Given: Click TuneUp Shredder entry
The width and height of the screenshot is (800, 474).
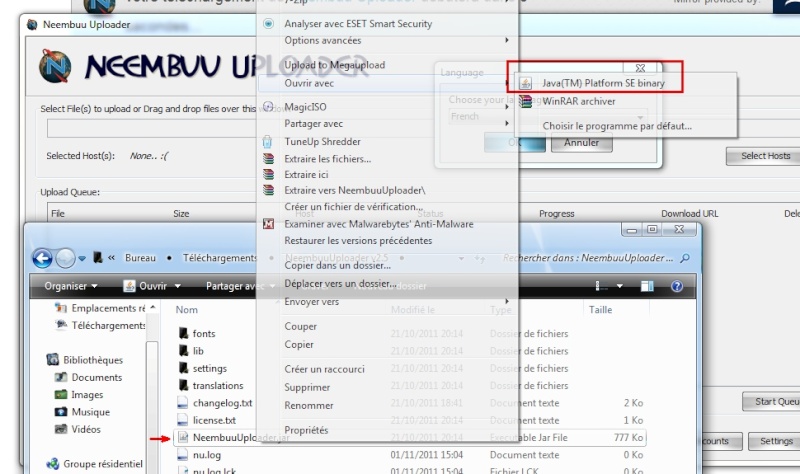Looking at the screenshot, I should click(322, 141).
